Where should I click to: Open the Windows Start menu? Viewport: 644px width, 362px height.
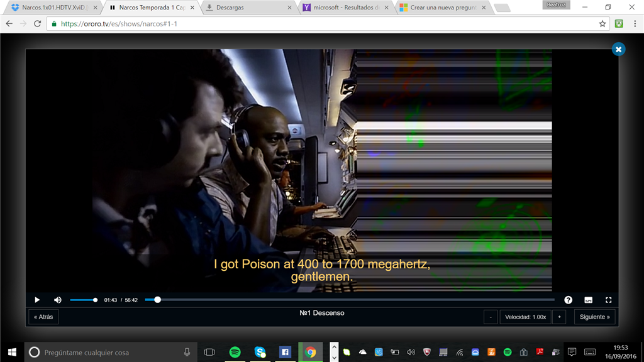coord(13,352)
